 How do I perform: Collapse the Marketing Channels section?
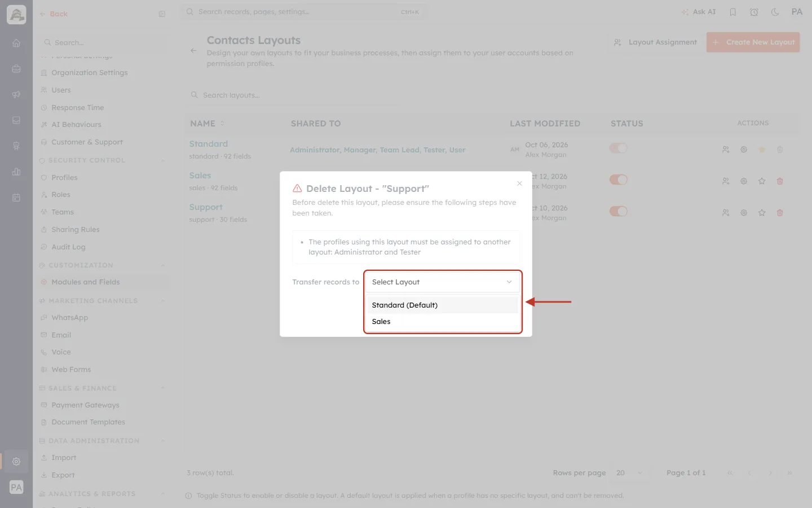(163, 301)
